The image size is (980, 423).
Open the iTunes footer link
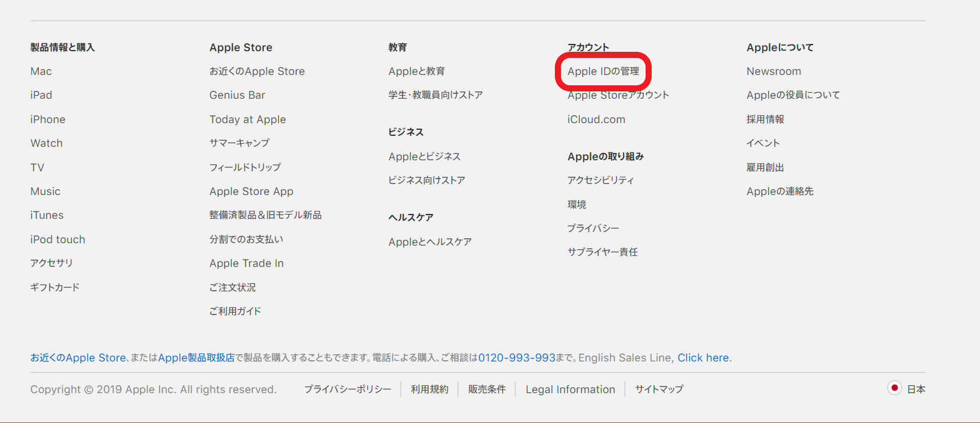pos(47,215)
